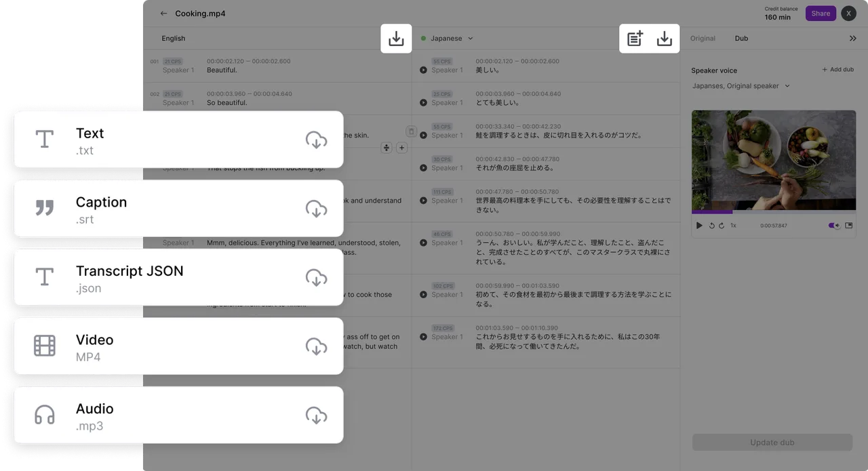The width and height of the screenshot is (868, 471).
Task: Toggle the dubbed audio switch in player
Action: click(x=834, y=226)
